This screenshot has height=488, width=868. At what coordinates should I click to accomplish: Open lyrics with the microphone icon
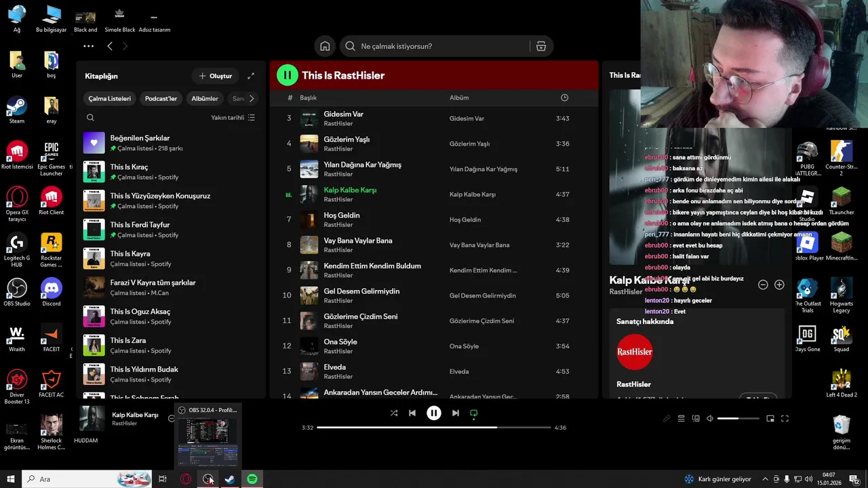click(x=667, y=419)
